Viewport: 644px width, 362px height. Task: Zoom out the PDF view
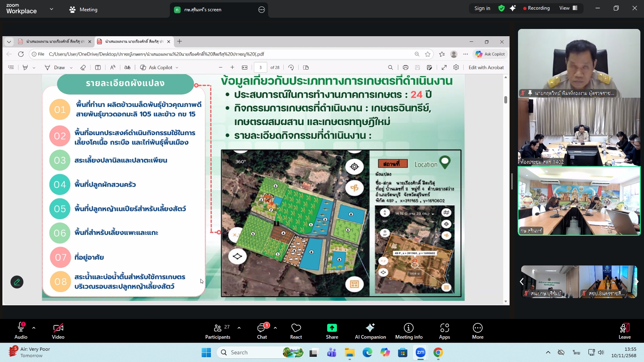click(x=221, y=67)
